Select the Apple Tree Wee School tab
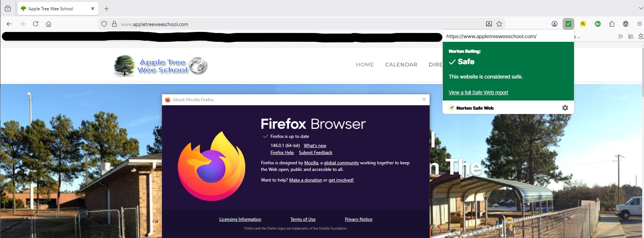644x238 pixels. pos(51,8)
